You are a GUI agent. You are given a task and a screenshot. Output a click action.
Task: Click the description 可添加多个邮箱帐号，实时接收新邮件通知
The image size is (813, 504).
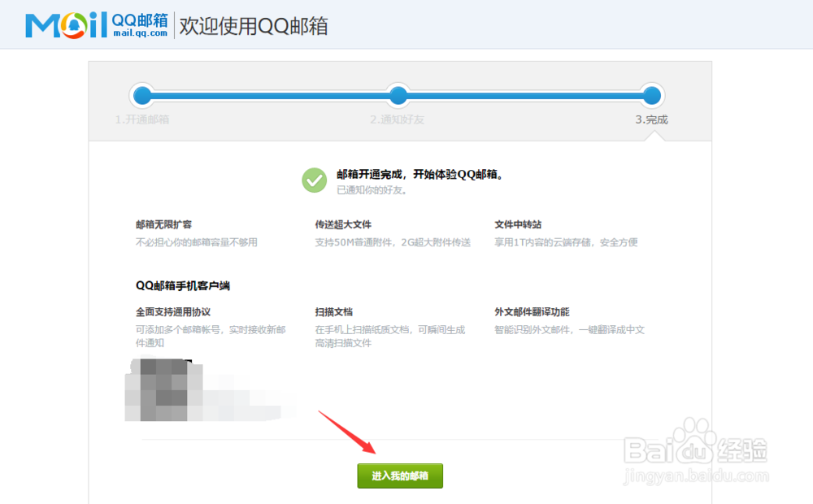(x=211, y=336)
